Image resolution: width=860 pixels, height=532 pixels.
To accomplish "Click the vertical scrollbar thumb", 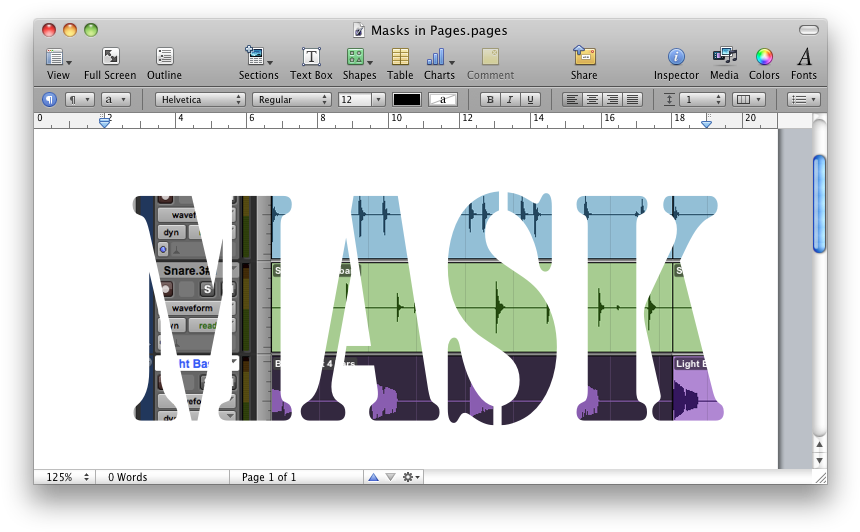I will (x=819, y=204).
